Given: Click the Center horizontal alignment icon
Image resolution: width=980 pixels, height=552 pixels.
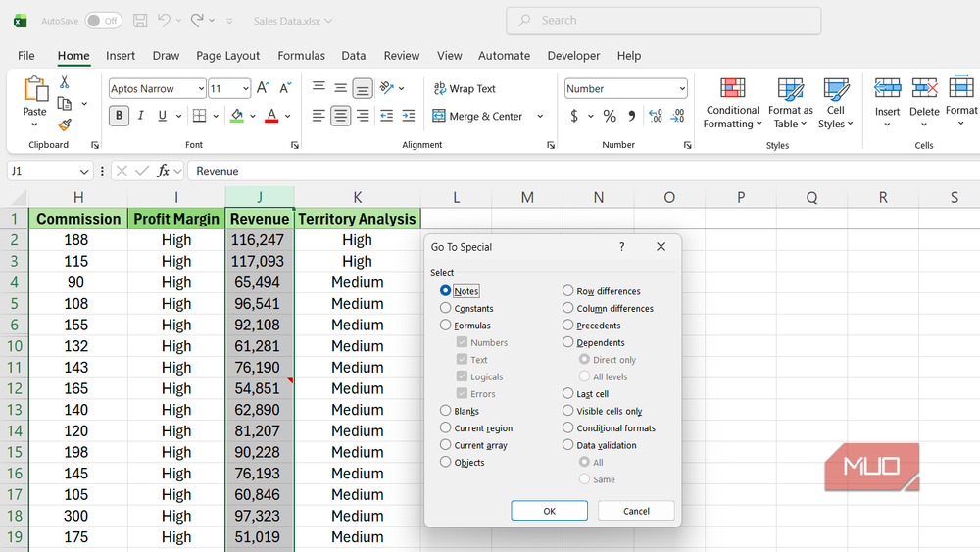Looking at the screenshot, I should 341,116.
